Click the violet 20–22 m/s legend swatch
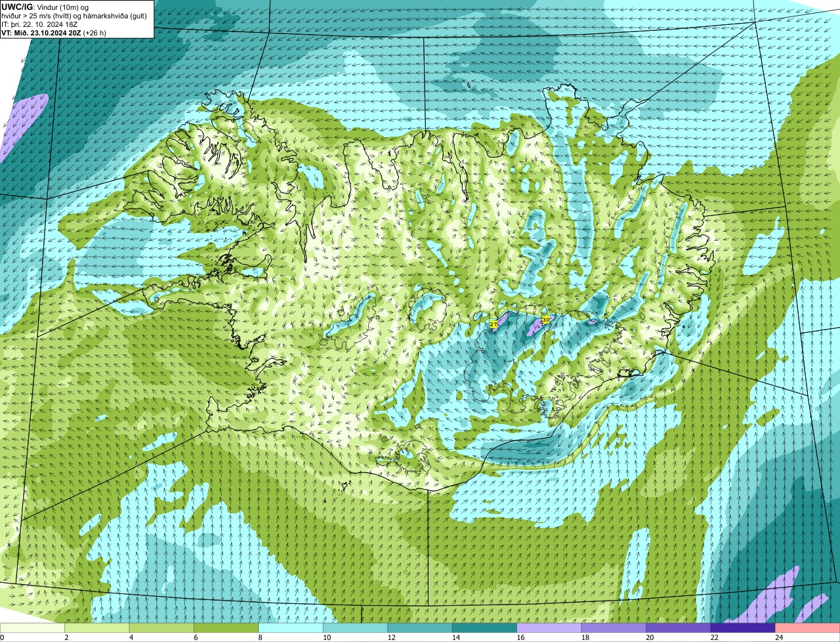The height and width of the screenshot is (642, 840). point(678,628)
